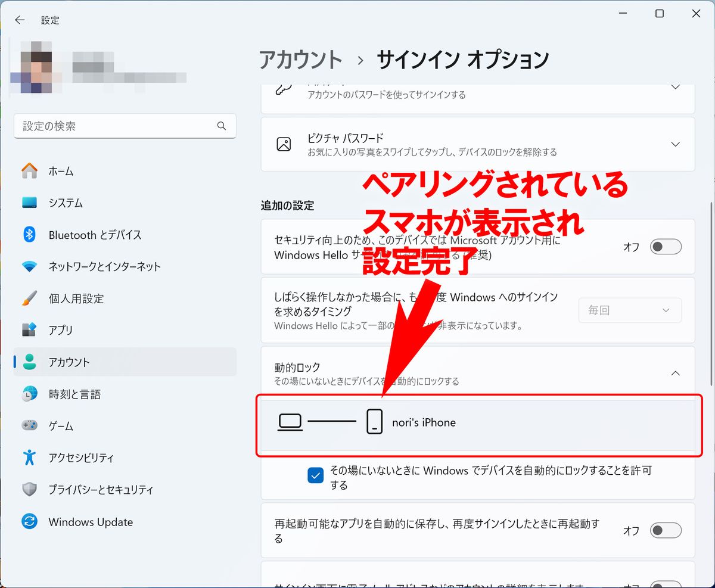715x588 pixels.
Task: Click the Bluetooth icon in sidebar
Action: coord(29,235)
